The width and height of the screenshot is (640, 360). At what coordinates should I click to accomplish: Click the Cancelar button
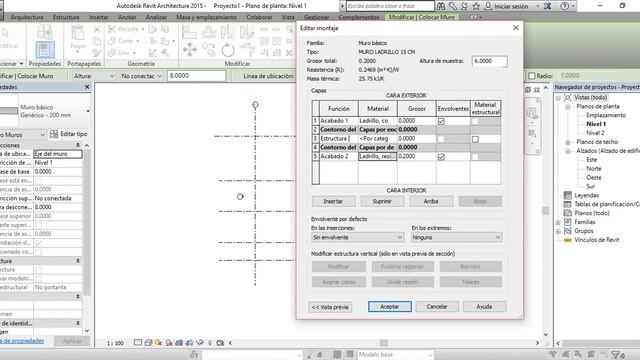(437, 307)
